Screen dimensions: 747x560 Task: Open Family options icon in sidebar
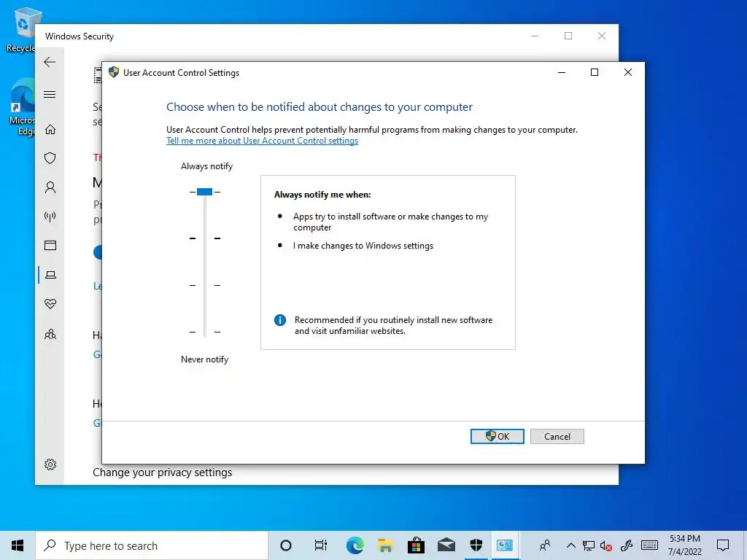(50, 334)
